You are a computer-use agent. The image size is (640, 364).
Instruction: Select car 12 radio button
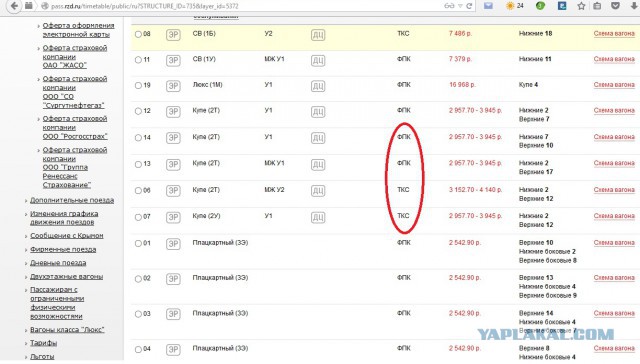pyautogui.click(x=138, y=111)
